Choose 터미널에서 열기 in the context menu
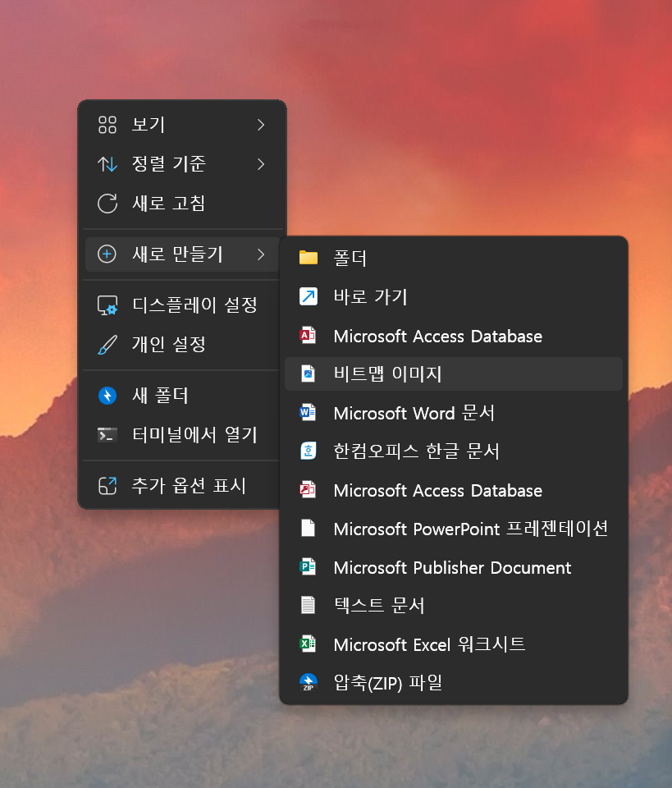This screenshot has height=788, width=672. click(x=182, y=435)
